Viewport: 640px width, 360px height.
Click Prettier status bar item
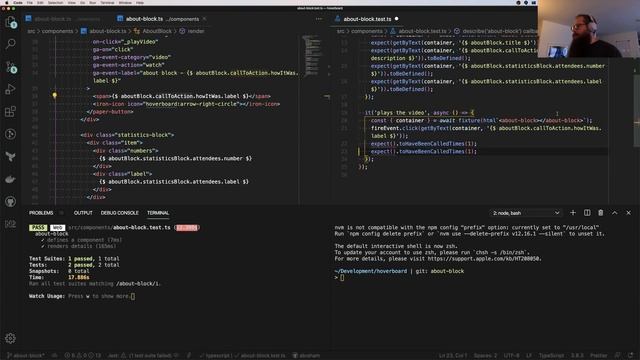tap(598, 356)
